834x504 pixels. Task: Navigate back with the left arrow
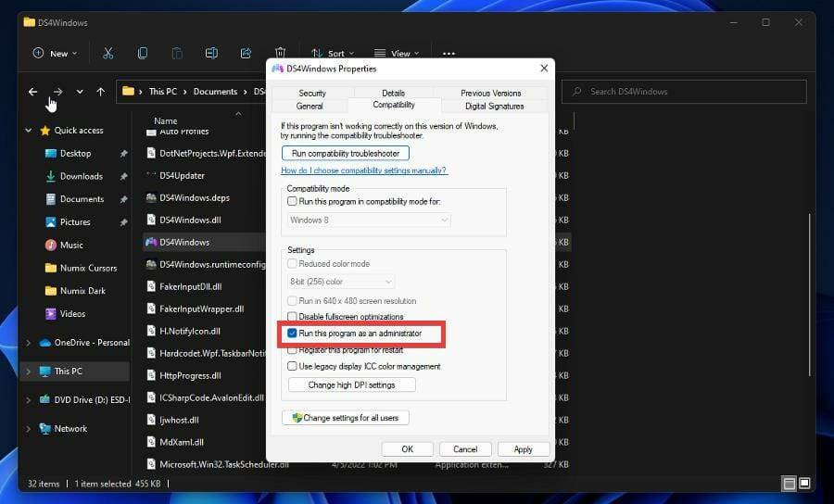pyautogui.click(x=32, y=92)
